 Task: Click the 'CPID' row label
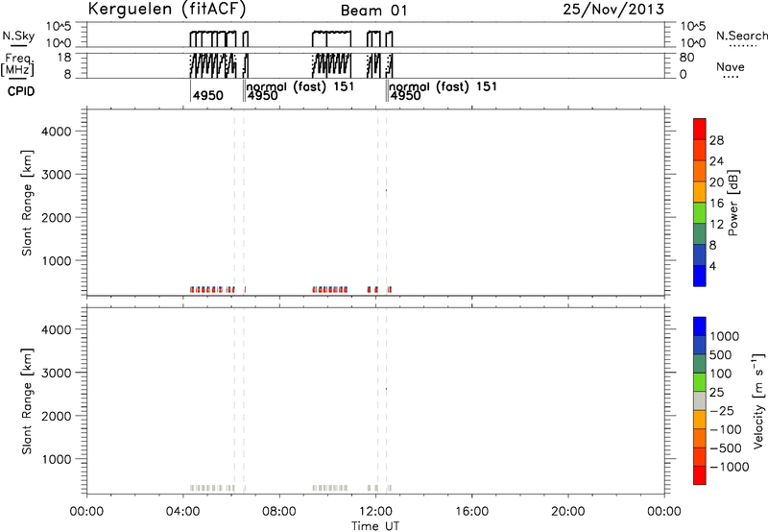pos(21,91)
